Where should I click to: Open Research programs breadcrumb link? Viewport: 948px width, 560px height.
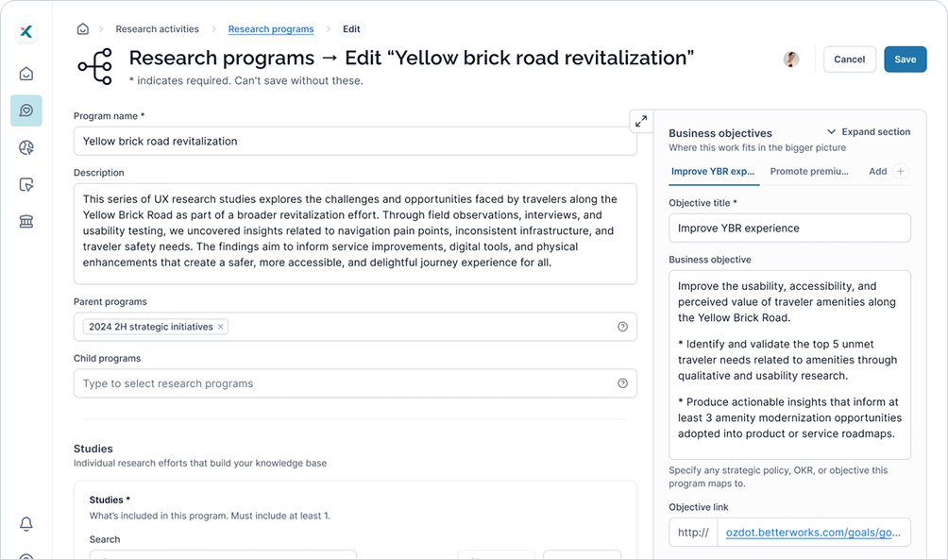[271, 29]
